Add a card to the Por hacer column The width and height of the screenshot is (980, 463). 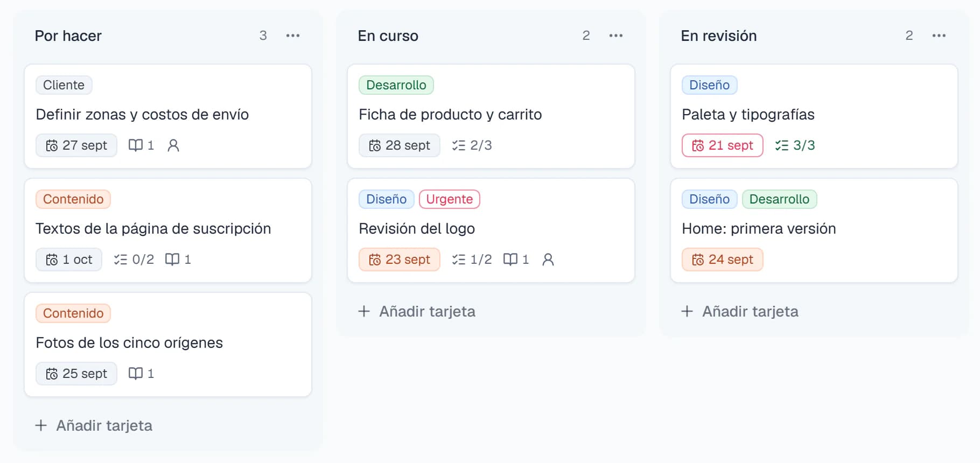94,425
